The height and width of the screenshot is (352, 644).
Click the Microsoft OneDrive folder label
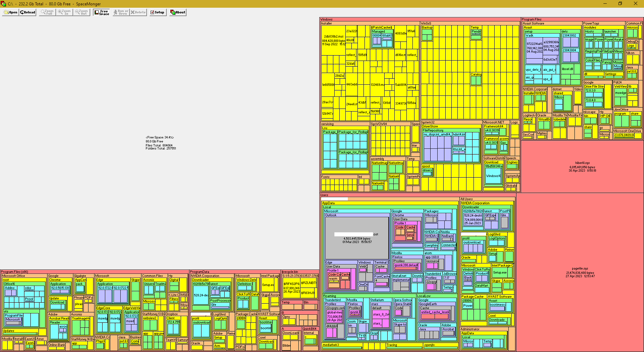627,131
